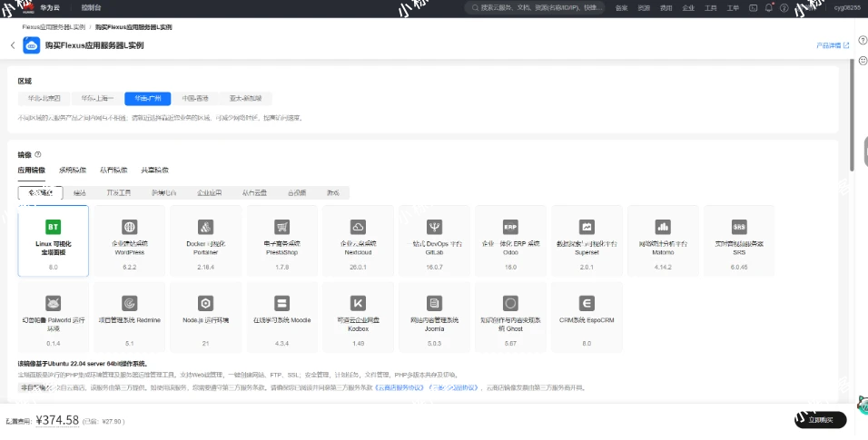Click the Moodle learning system icon
Screen dimensions: 868x440
[x=281, y=303]
